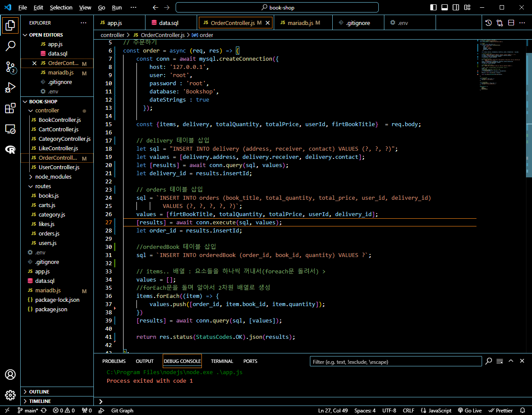Screen dimensions: 532x415
Task: Open the Search view in the activity bar
Action: click(10, 46)
